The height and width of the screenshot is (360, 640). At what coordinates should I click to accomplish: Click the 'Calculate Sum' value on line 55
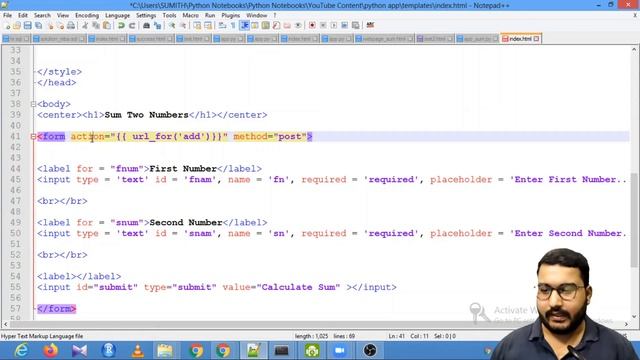click(x=300, y=287)
